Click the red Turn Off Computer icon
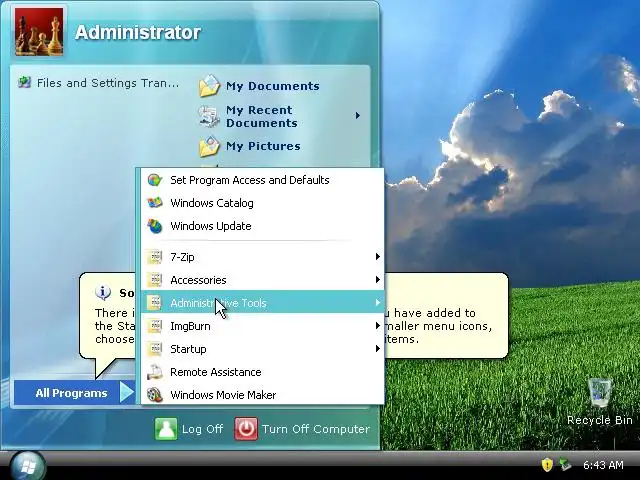Viewport: 640px width, 480px height. point(246,429)
